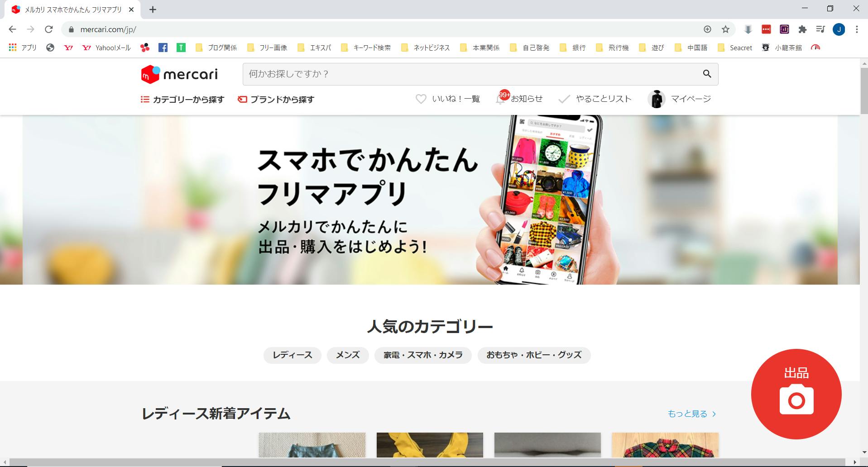
Task: Open the お知らせ notifications bell
Action: 501,99
